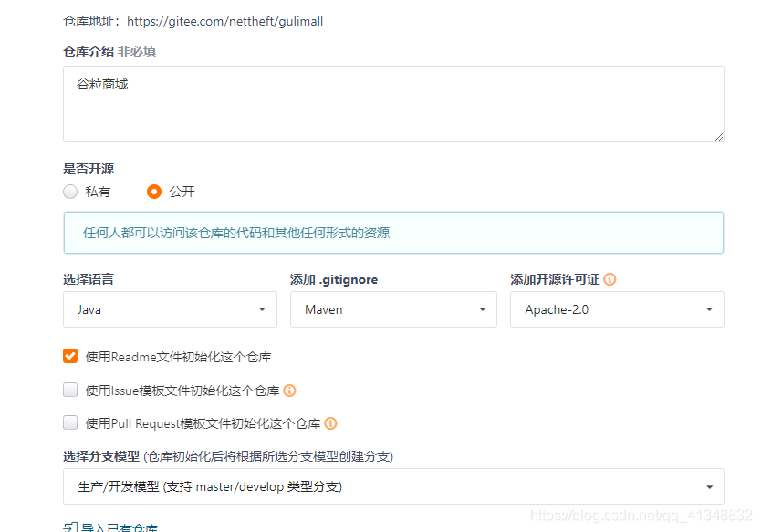Click the 是否开源 heading
This screenshot has height=532, width=761.
pos(89,169)
